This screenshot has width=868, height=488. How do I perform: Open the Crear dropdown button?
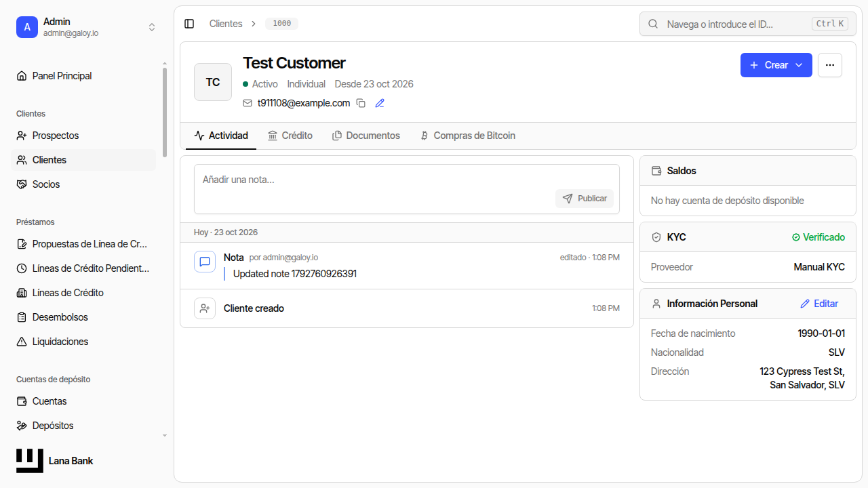tap(776, 65)
